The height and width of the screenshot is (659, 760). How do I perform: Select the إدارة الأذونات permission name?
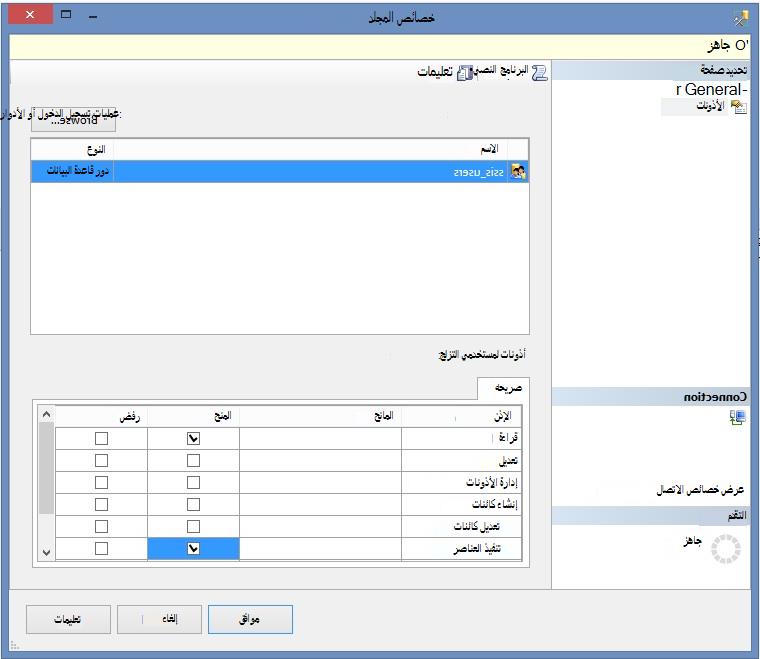click(492, 483)
